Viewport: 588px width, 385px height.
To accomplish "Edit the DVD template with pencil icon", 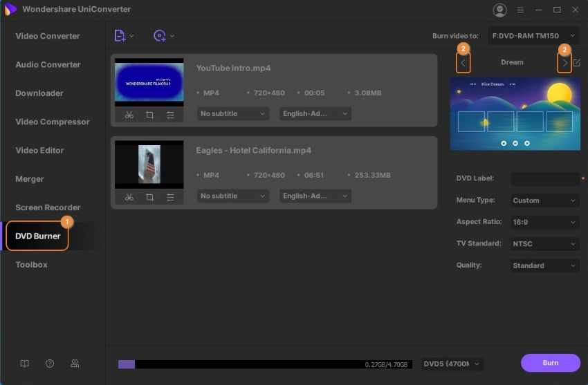I will click(x=577, y=62).
